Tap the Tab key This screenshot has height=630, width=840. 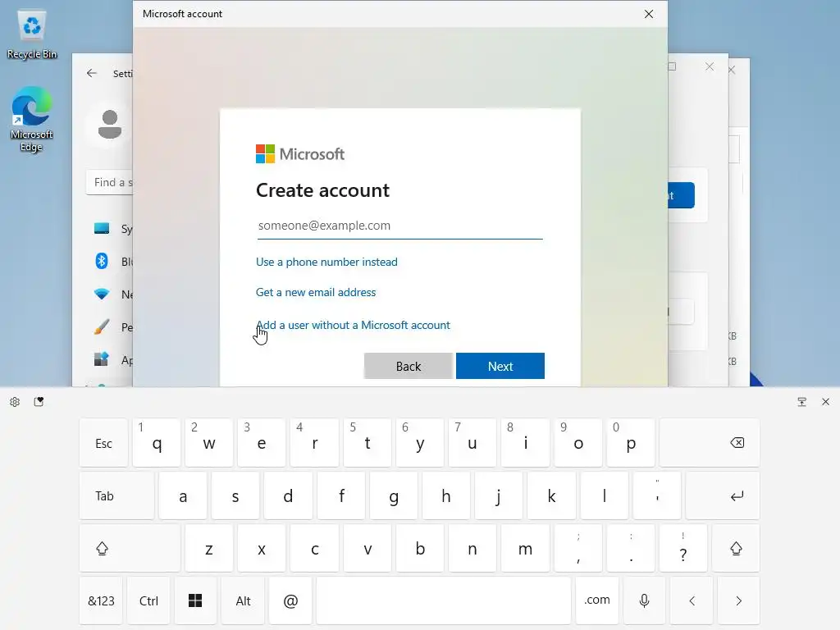click(116, 495)
